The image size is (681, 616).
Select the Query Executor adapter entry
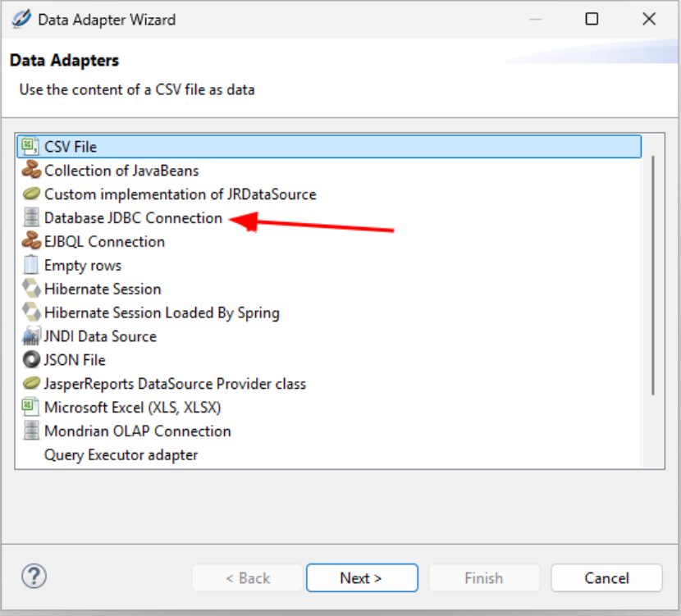point(121,454)
